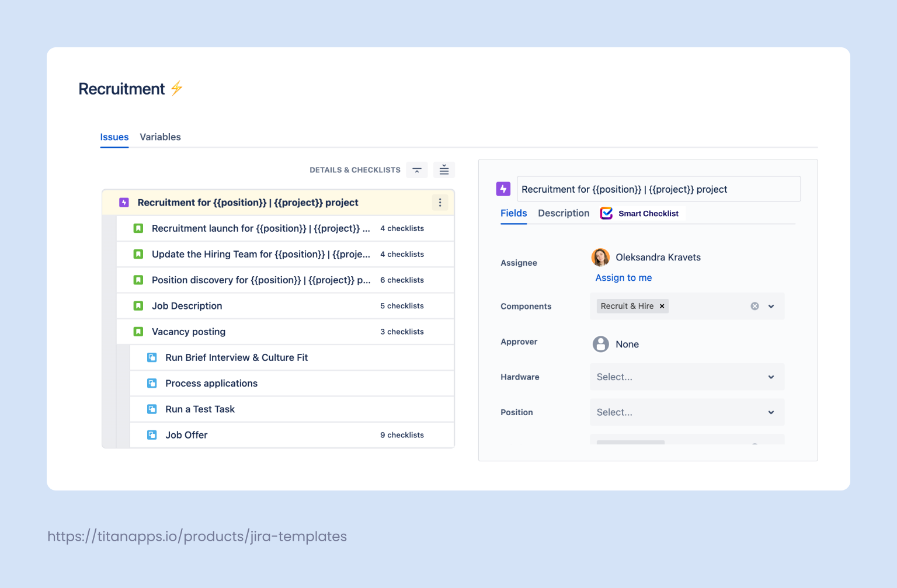Click the purple lightning icon beside the summary field
Screen dimensions: 897x588
(x=503, y=189)
